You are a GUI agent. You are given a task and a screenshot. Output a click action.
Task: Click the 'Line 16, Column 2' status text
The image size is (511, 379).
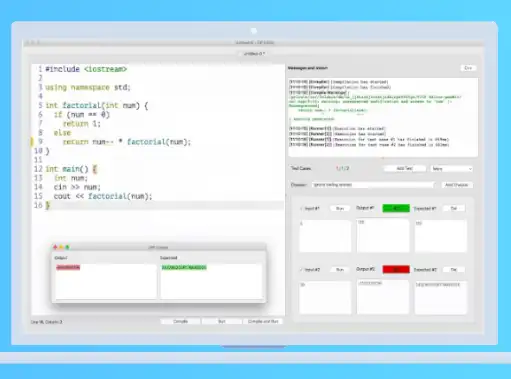coord(46,322)
